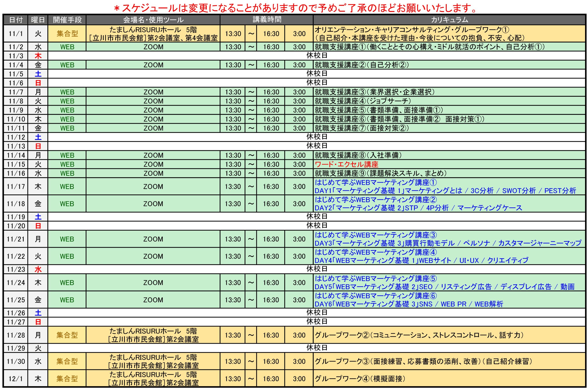Click 就職支援講座① curriculum text
This screenshot has height=390, width=588.
tap(430, 47)
